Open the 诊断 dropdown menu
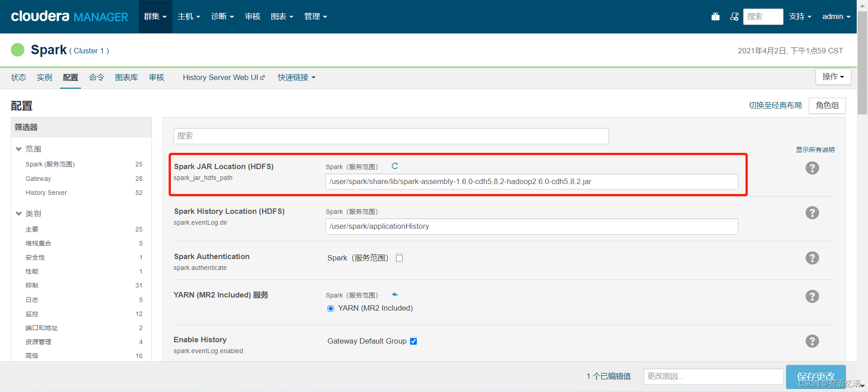This screenshot has width=868, height=392. coord(222,17)
